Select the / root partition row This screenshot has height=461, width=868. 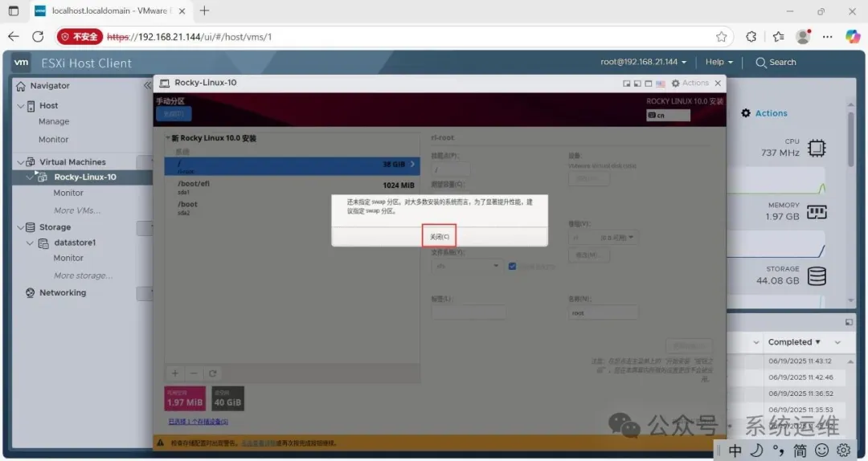[x=292, y=166]
